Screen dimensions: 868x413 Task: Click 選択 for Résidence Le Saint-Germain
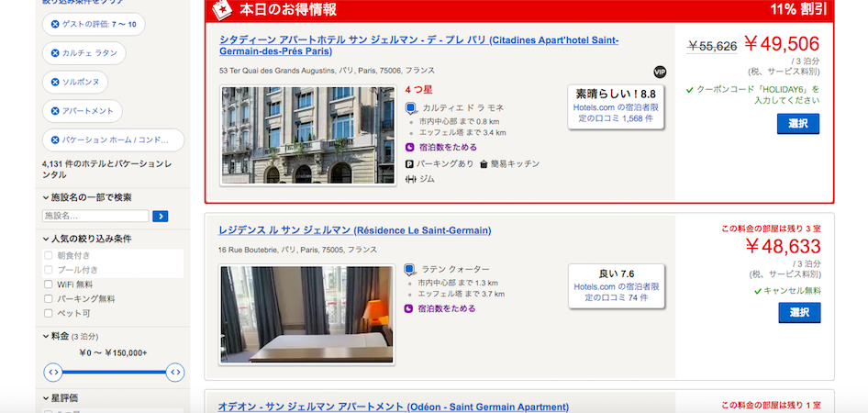pyautogui.click(x=799, y=313)
